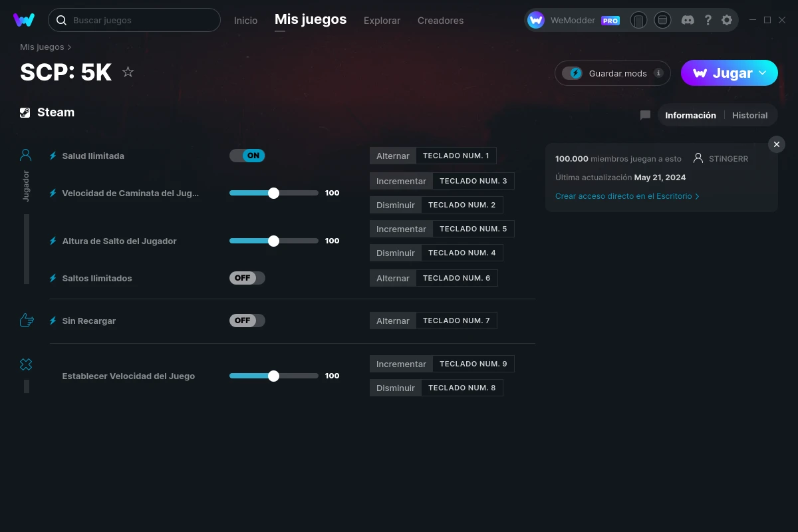Activate Sin Recargar
This screenshot has height=532, width=798.
[247, 320]
